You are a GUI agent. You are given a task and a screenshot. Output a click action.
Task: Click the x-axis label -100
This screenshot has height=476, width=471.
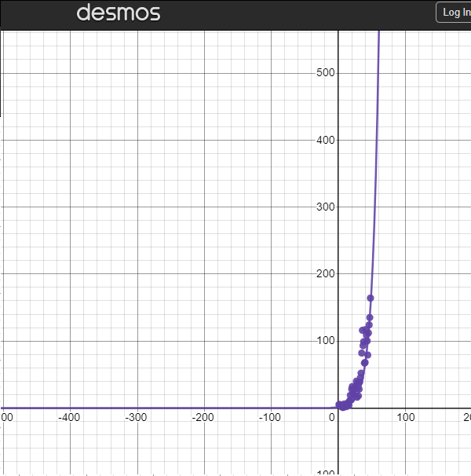(270, 416)
